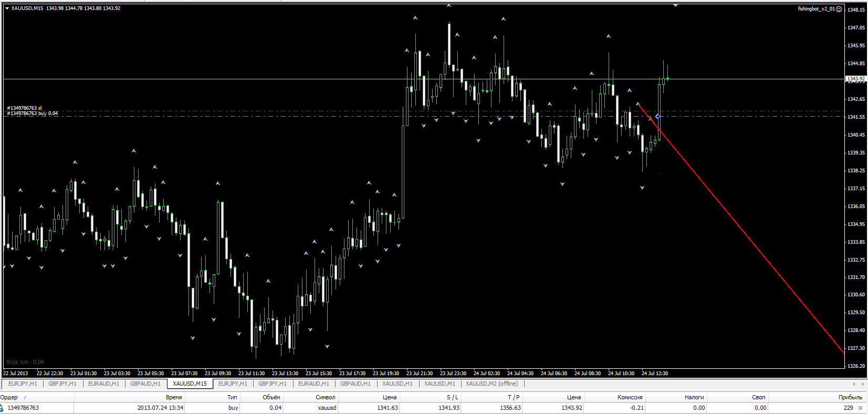Click the stop loss value 1341.93
This screenshot has height=414, width=868.
click(x=448, y=408)
